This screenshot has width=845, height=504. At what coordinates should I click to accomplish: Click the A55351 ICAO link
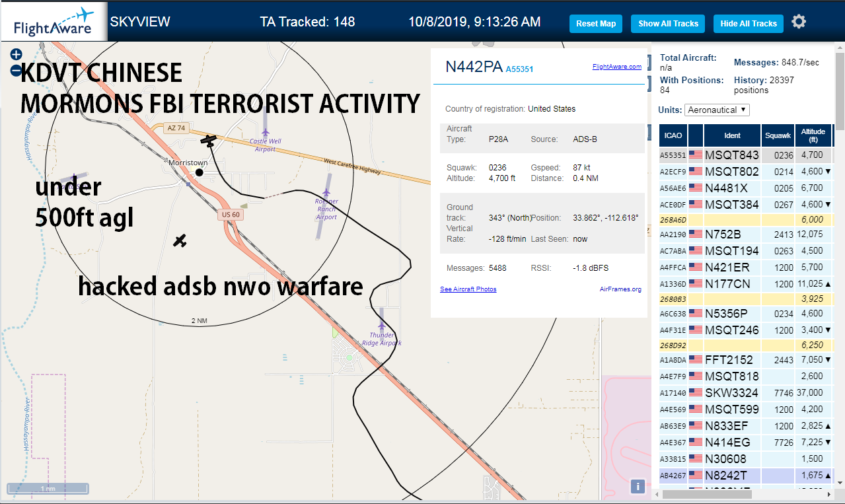pyautogui.click(x=519, y=69)
